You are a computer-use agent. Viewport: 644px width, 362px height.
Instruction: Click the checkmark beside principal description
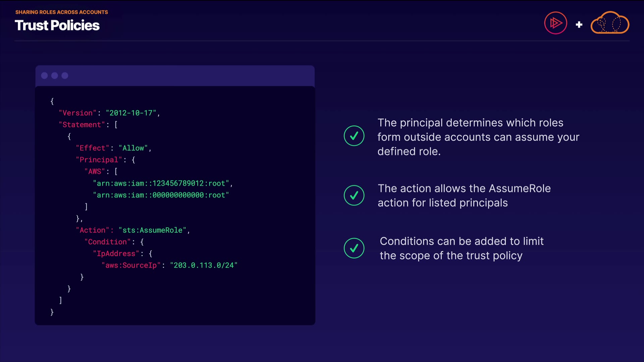[x=354, y=136]
